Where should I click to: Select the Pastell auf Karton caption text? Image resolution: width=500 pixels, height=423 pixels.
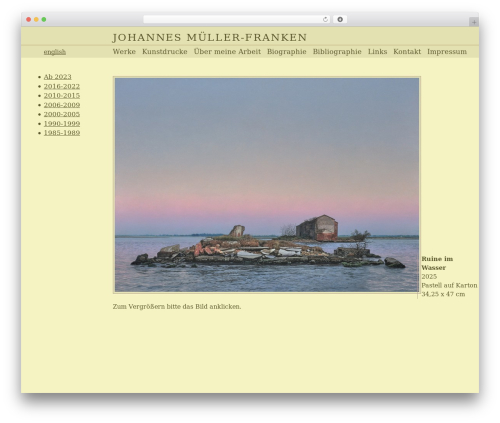[x=449, y=285]
